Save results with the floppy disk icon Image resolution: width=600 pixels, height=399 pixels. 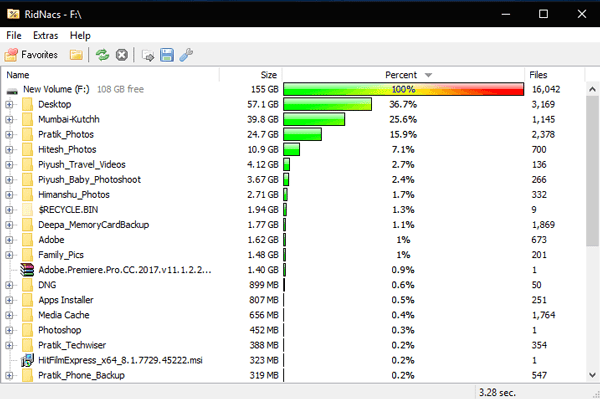point(167,55)
